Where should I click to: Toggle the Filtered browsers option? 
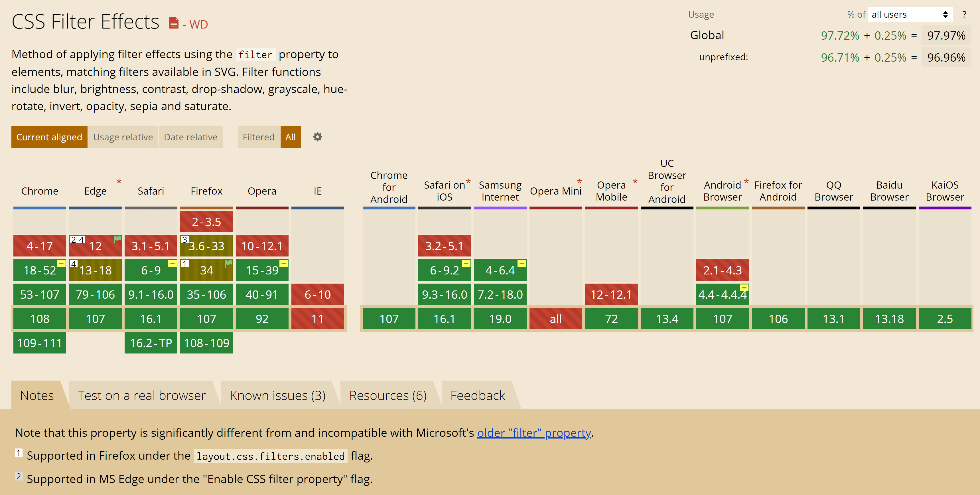click(x=258, y=137)
